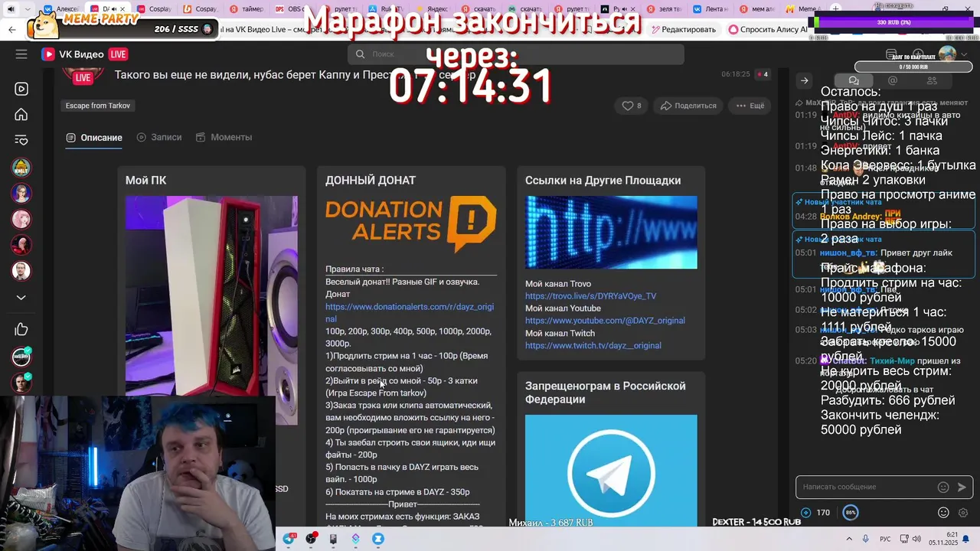Open the Trovo channel link

590,296
